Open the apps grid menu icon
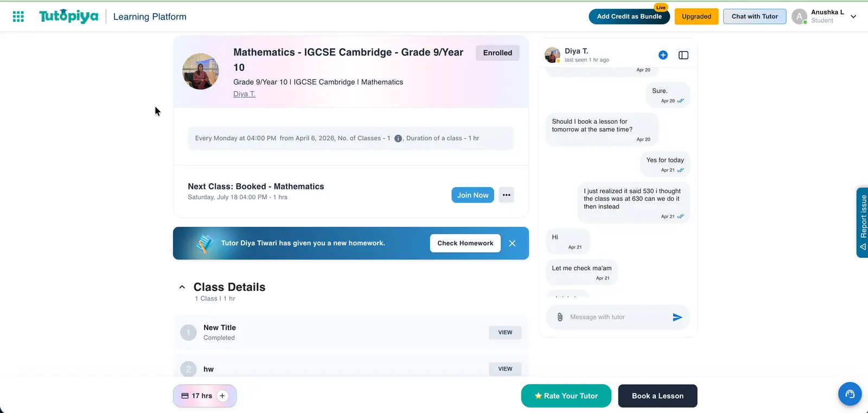This screenshot has height=413, width=868. [x=18, y=17]
